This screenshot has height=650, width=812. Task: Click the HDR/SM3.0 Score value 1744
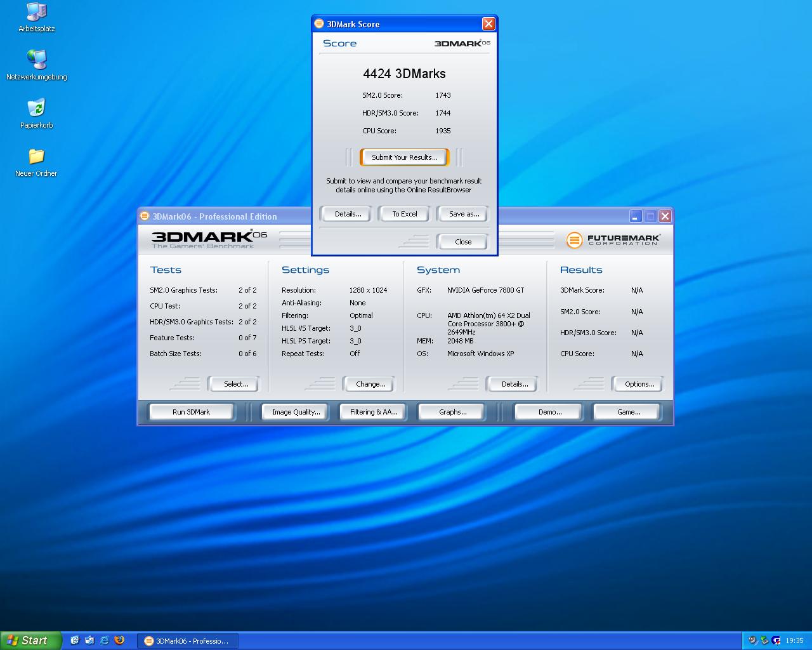[x=443, y=113]
